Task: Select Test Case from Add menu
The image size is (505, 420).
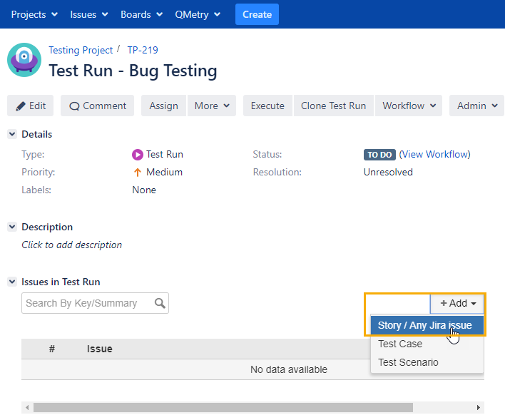Action: pyautogui.click(x=427, y=344)
